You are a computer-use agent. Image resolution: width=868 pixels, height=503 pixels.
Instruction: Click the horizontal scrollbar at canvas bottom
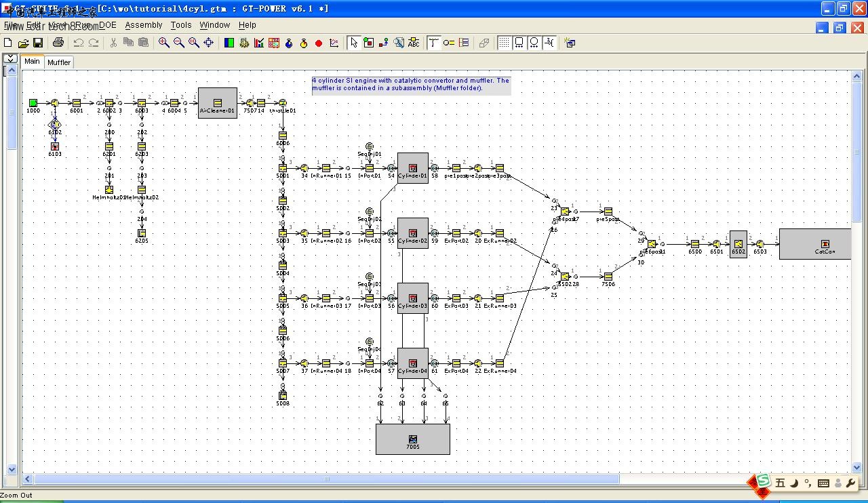(x=325, y=479)
